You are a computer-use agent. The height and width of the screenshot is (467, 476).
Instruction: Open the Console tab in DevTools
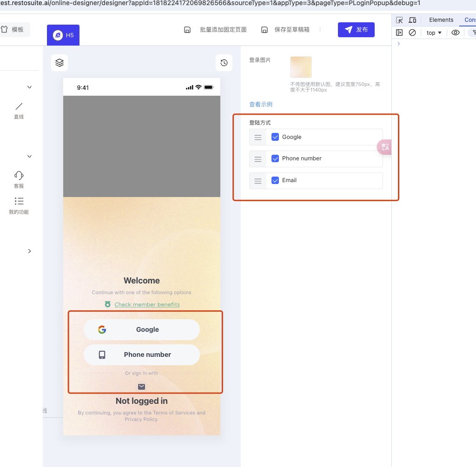(470, 20)
